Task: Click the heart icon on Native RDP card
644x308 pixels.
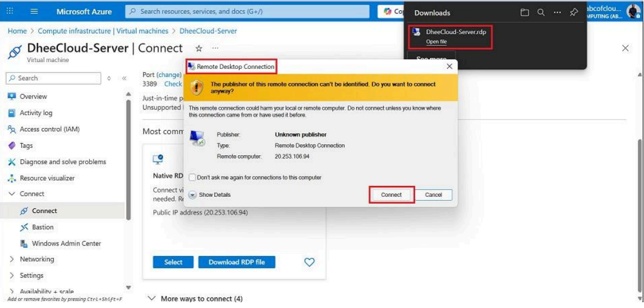Action: pos(309,262)
